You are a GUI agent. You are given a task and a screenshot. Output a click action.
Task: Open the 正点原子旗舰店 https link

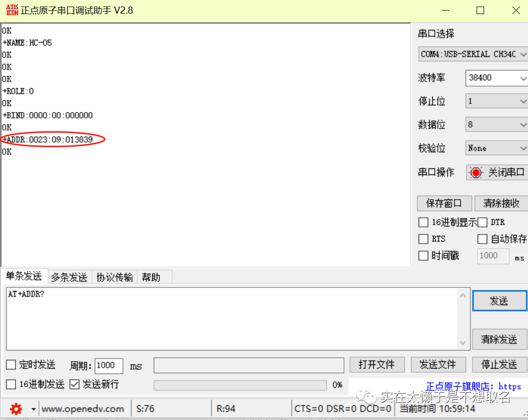[473, 387]
